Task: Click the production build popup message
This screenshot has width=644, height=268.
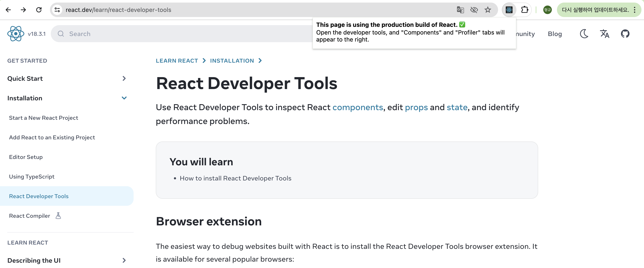Action: coord(414,33)
